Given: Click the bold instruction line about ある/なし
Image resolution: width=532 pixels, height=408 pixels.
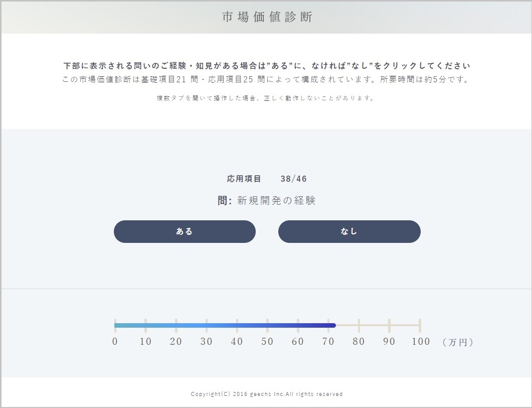Looking at the screenshot, I should coord(267,66).
